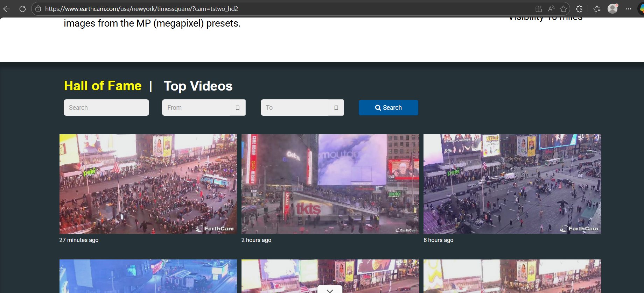This screenshot has width=644, height=293.
Task: Open the thumbnail from 8 hours ago
Action: tap(512, 184)
